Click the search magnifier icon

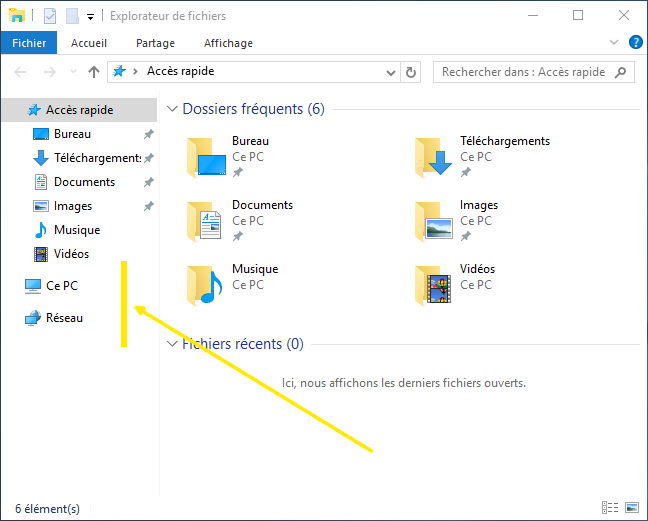(620, 72)
